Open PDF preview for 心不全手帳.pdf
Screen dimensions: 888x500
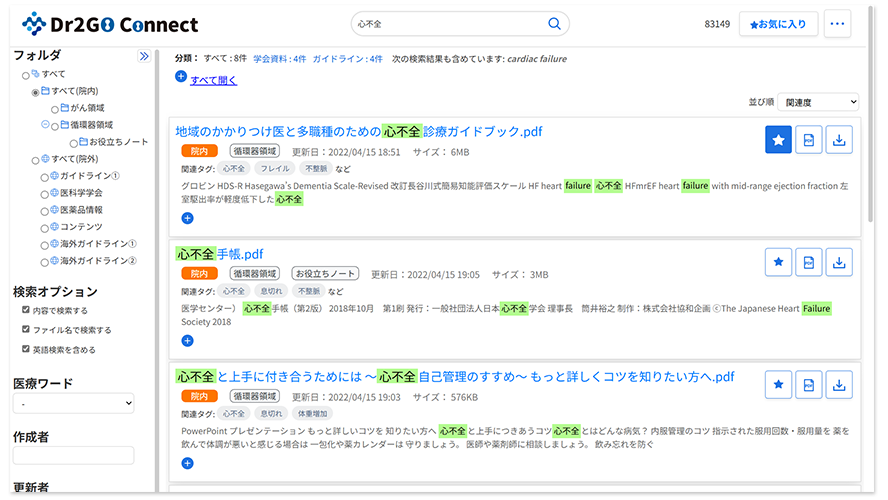(809, 262)
